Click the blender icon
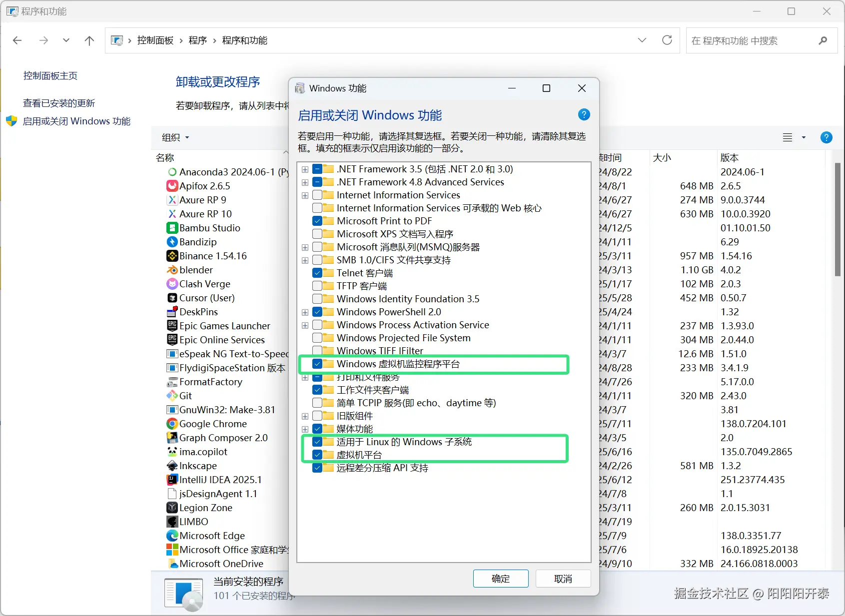 (x=172, y=270)
